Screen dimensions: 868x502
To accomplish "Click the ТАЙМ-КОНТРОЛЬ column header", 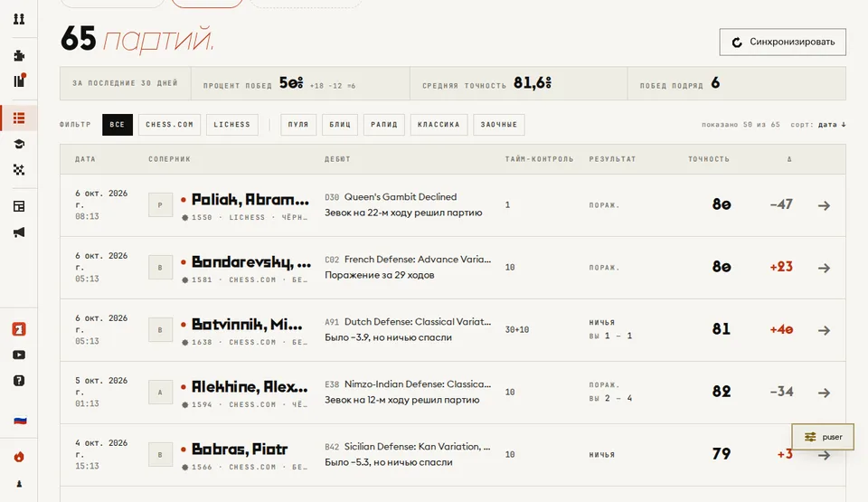I will click(x=539, y=159).
